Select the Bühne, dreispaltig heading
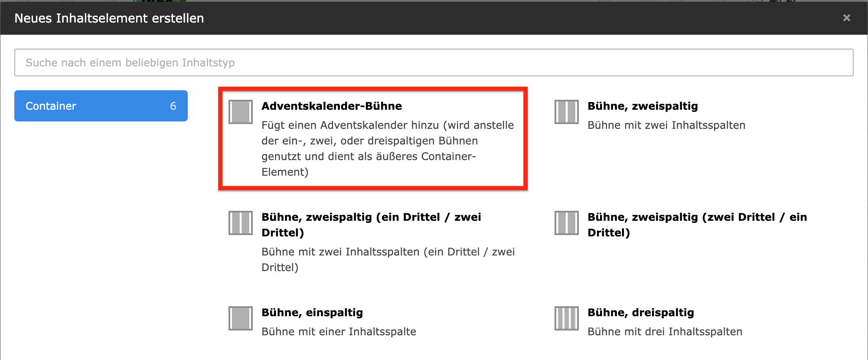868x360 pixels. click(641, 312)
